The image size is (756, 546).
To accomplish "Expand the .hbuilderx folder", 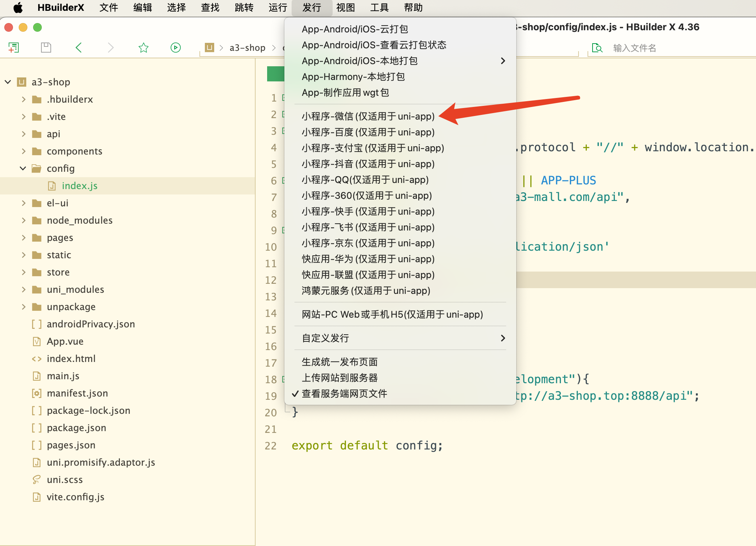I will [x=24, y=99].
